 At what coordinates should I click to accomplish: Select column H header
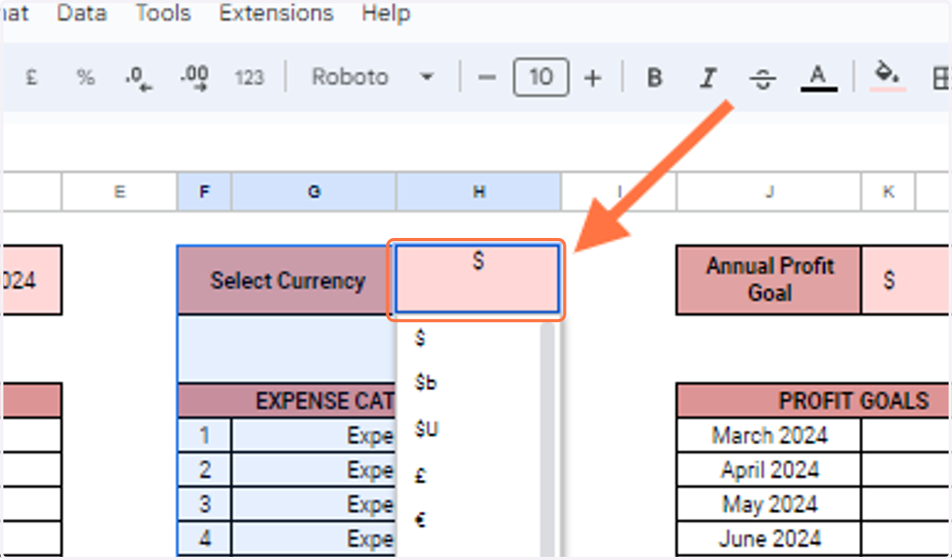pyautogui.click(x=478, y=192)
